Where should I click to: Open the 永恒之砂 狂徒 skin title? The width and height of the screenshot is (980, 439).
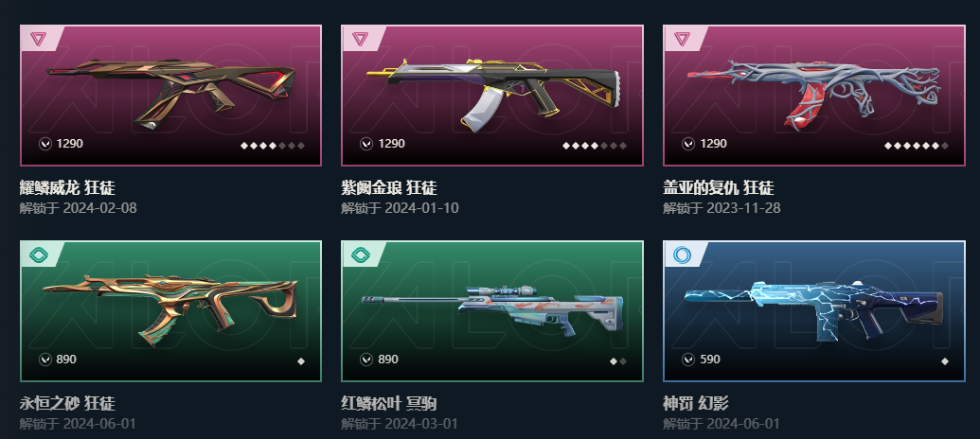[x=67, y=403]
